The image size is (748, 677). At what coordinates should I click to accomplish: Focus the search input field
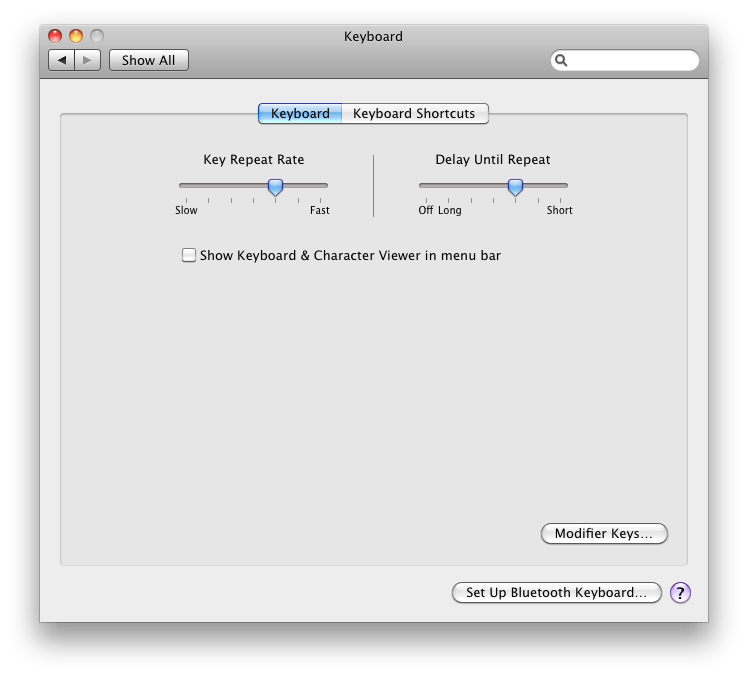click(625, 60)
